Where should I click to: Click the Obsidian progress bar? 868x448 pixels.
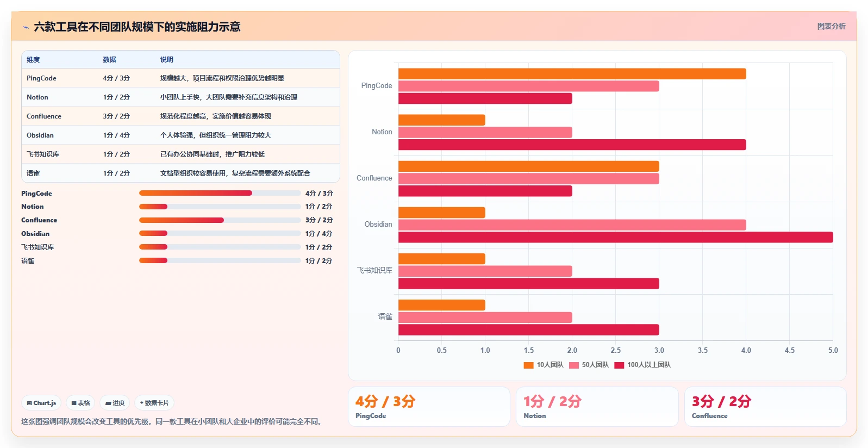point(220,233)
